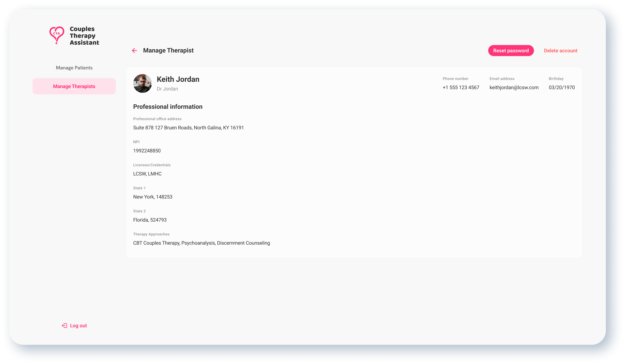Select the Suite 878 Bruen Roads address
625x364 pixels.
point(189,128)
